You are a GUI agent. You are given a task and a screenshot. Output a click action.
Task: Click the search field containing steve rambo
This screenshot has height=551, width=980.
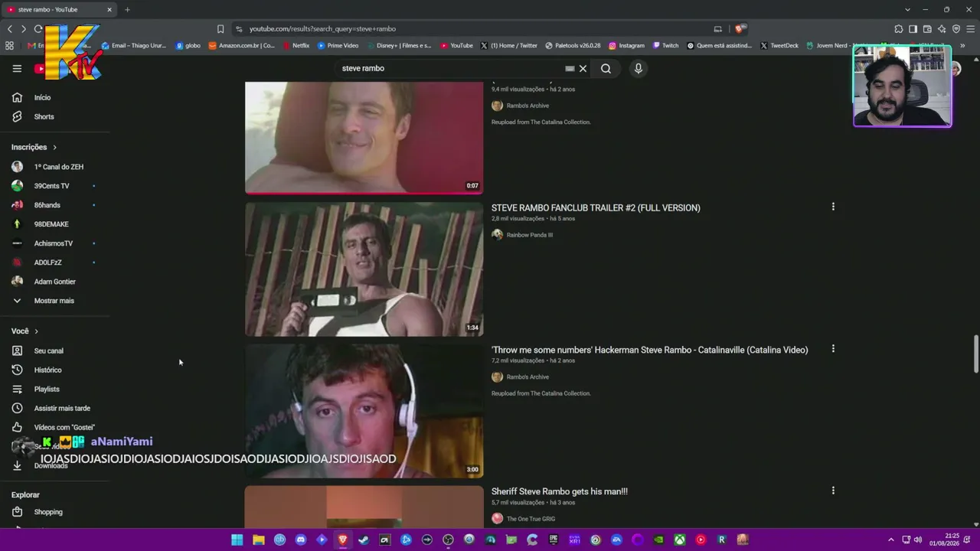point(452,68)
